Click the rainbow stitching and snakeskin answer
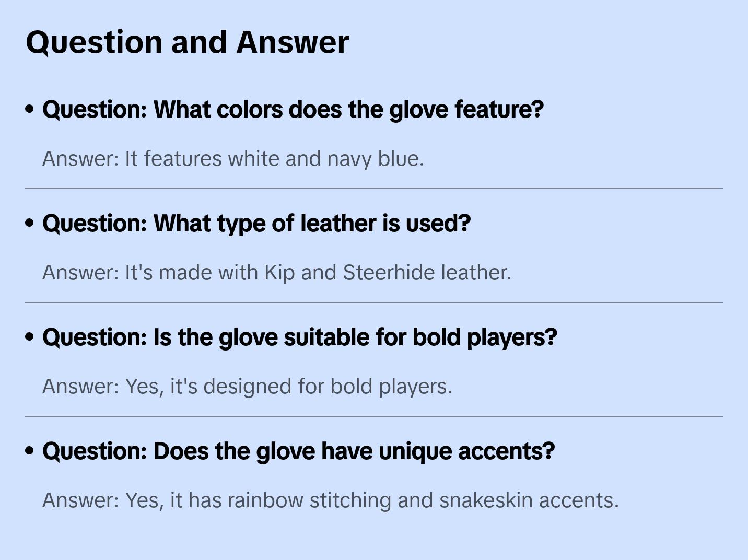The image size is (748, 560). [330, 500]
